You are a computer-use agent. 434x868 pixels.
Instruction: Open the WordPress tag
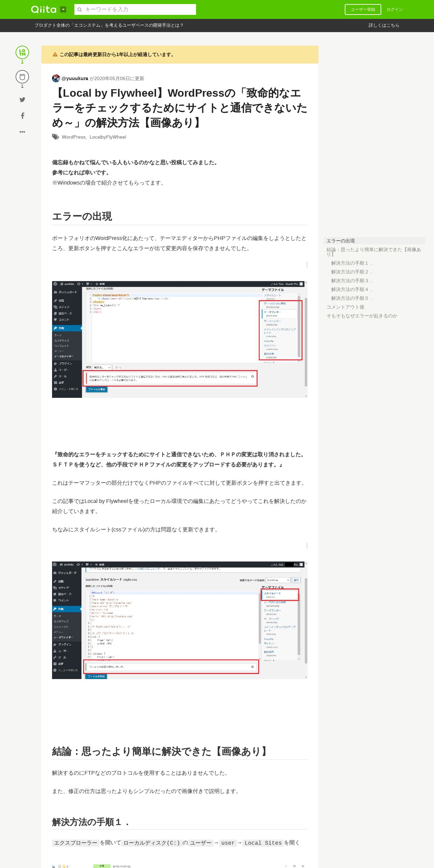(x=74, y=137)
